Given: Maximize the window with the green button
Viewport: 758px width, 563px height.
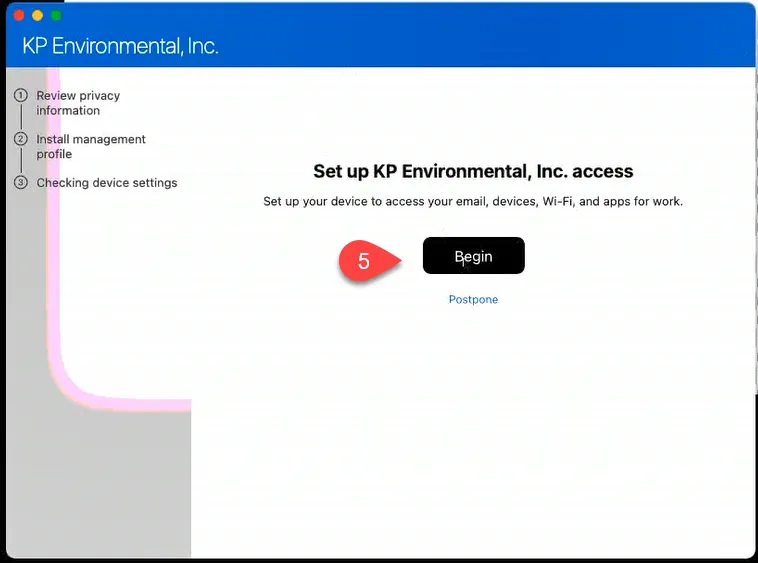Looking at the screenshot, I should click(x=56, y=15).
